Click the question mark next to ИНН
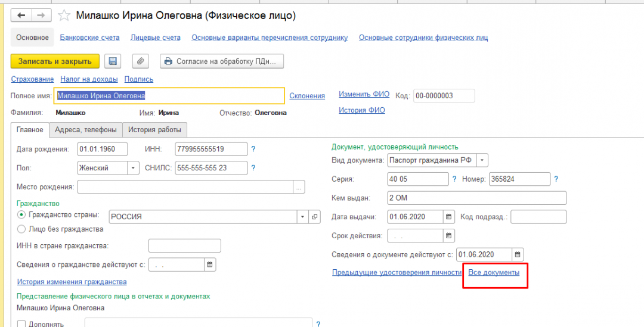 point(253,149)
